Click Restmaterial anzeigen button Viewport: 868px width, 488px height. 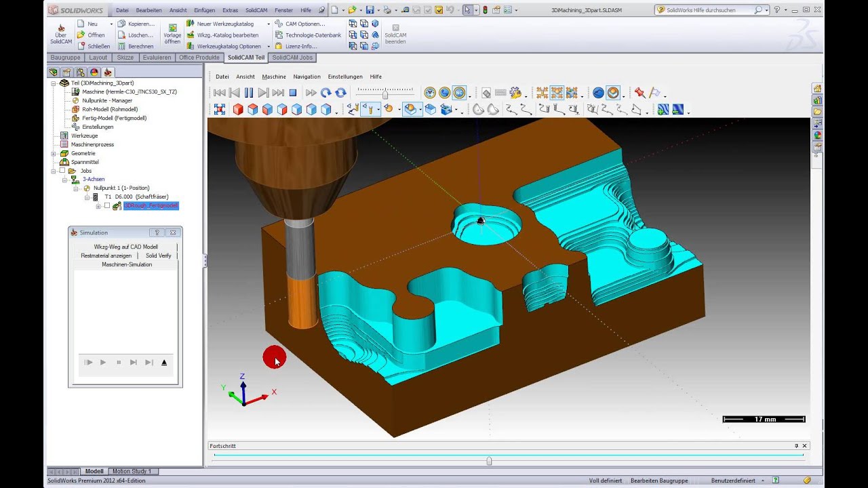point(106,256)
